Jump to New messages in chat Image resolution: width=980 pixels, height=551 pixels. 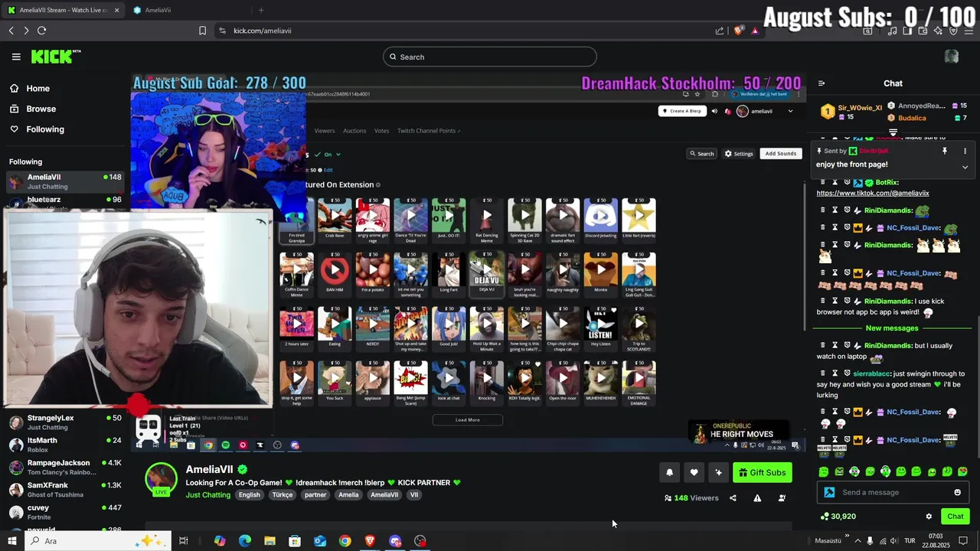891,328
